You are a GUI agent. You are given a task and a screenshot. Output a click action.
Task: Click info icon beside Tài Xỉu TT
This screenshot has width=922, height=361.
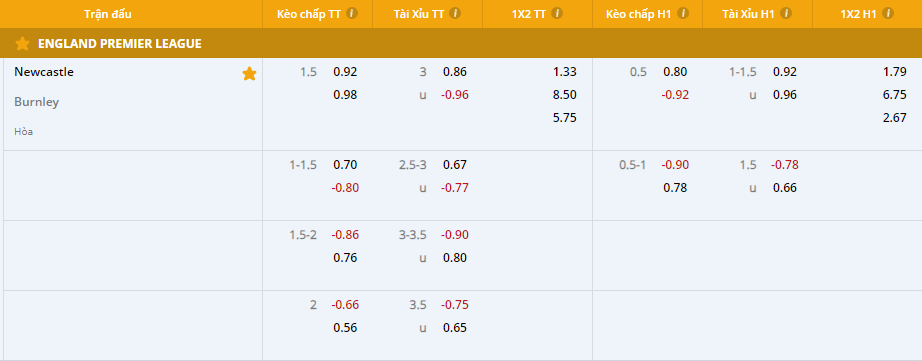coord(455,14)
